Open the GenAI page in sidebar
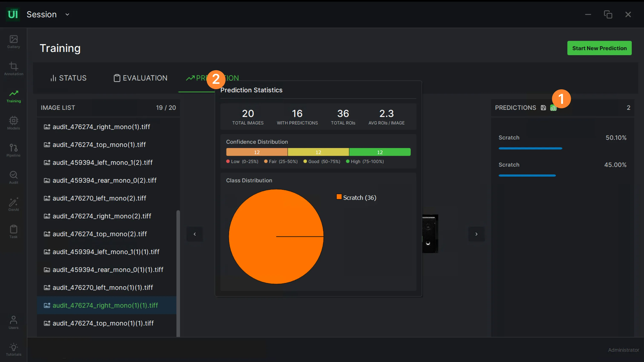 tap(13, 204)
